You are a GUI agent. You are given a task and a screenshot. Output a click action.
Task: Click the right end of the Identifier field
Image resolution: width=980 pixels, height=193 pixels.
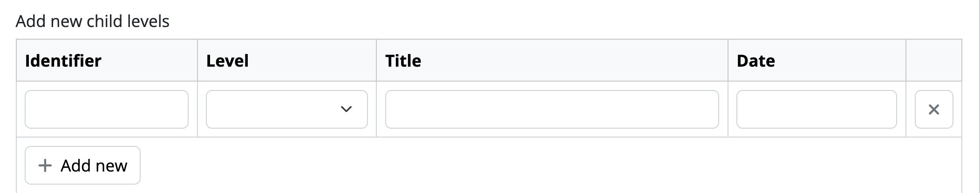[179, 110]
